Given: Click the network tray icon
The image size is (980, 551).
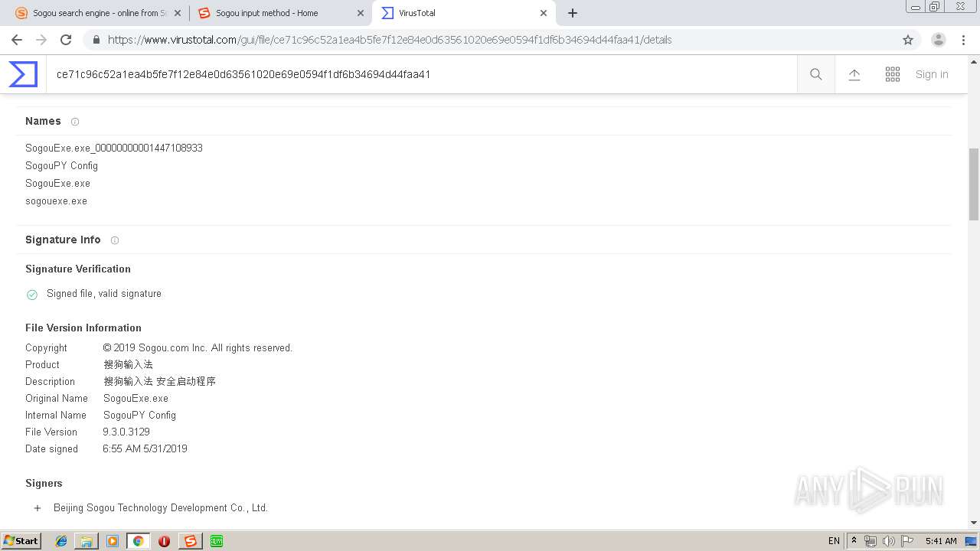Looking at the screenshot, I should click(871, 541).
